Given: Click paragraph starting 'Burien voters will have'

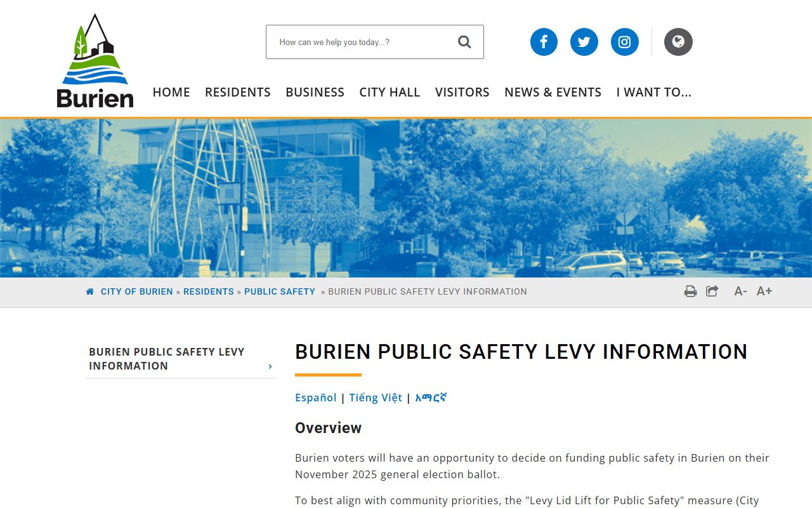Looking at the screenshot, I should click(x=532, y=466).
